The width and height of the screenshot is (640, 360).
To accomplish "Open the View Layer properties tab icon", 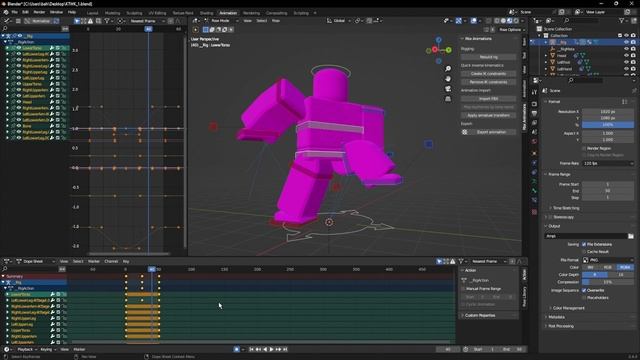I will click(x=534, y=123).
